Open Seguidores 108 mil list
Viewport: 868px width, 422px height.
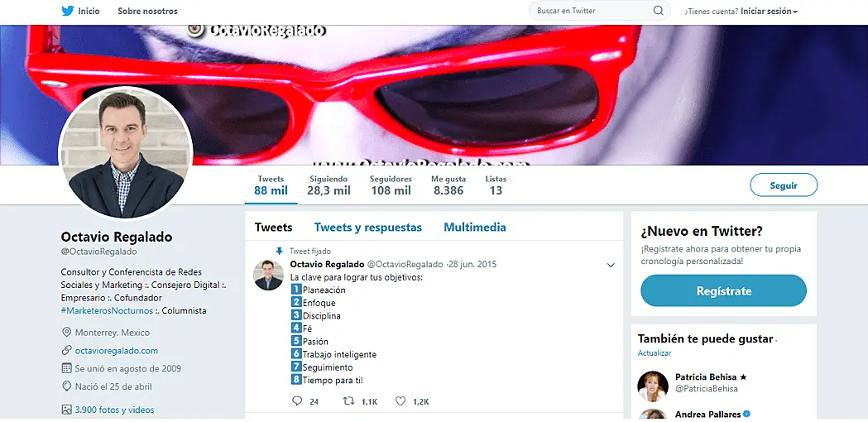(391, 185)
